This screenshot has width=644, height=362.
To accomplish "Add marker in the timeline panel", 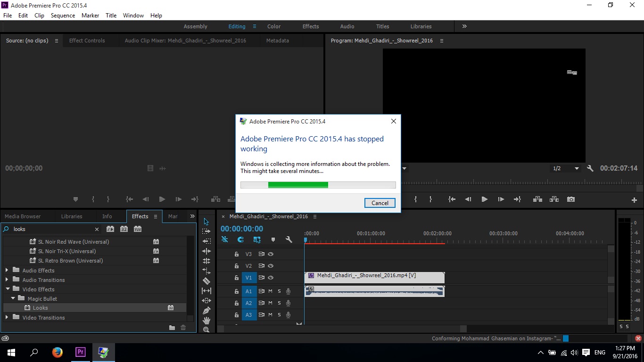I will click(273, 239).
